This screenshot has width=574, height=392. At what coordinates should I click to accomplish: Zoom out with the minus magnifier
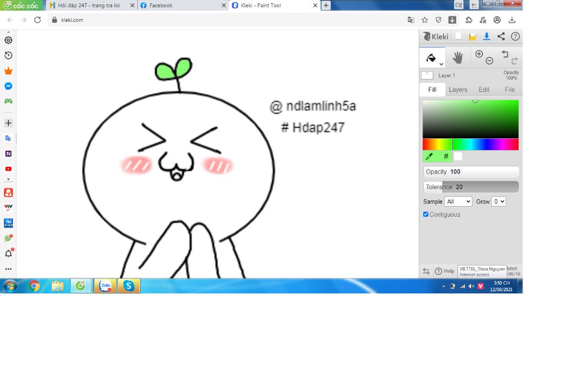[x=489, y=61]
